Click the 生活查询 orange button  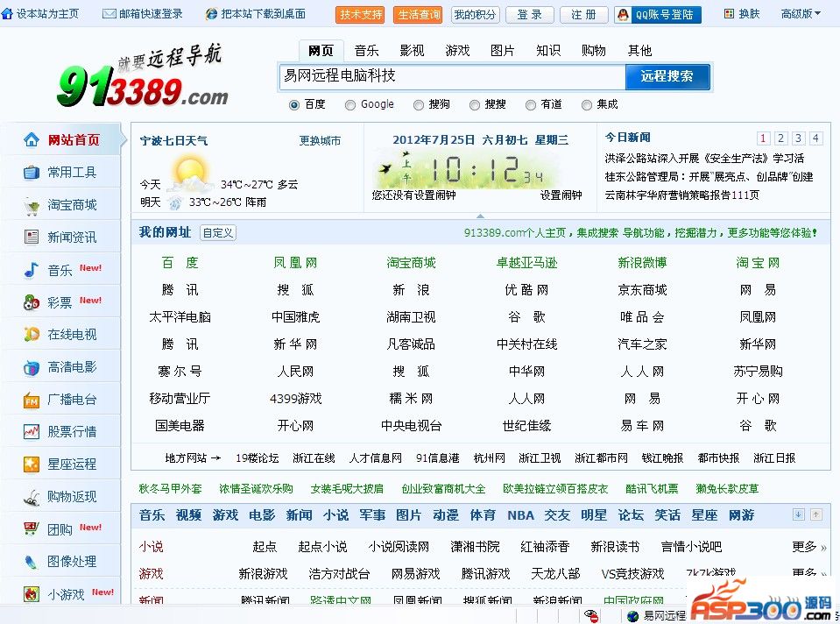click(x=419, y=15)
